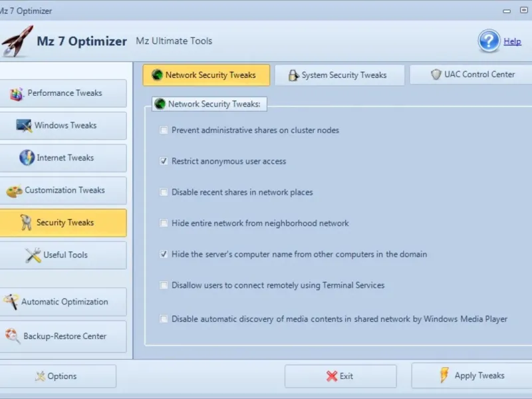Viewport: 532px width, 399px height.
Task: Click the Mz 7 Optimizer rocket logo
Action: click(x=17, y=41)
